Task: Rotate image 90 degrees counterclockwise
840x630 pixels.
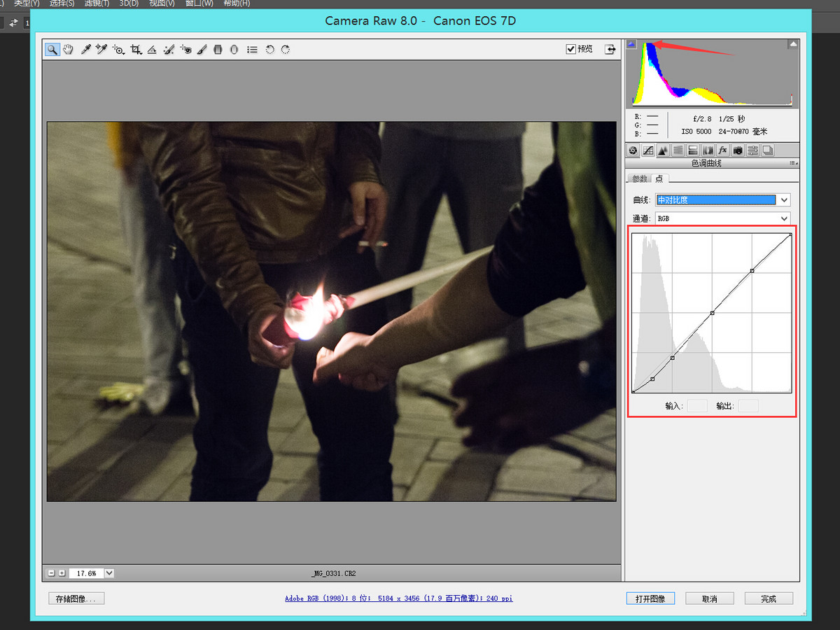Action: [x=269, y=50]
